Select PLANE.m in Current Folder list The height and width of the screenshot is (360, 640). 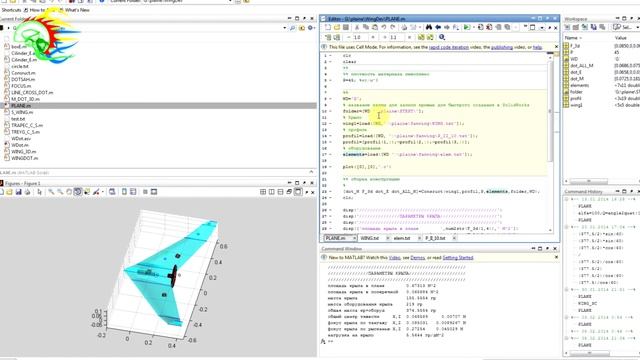(x=158, y=106)
